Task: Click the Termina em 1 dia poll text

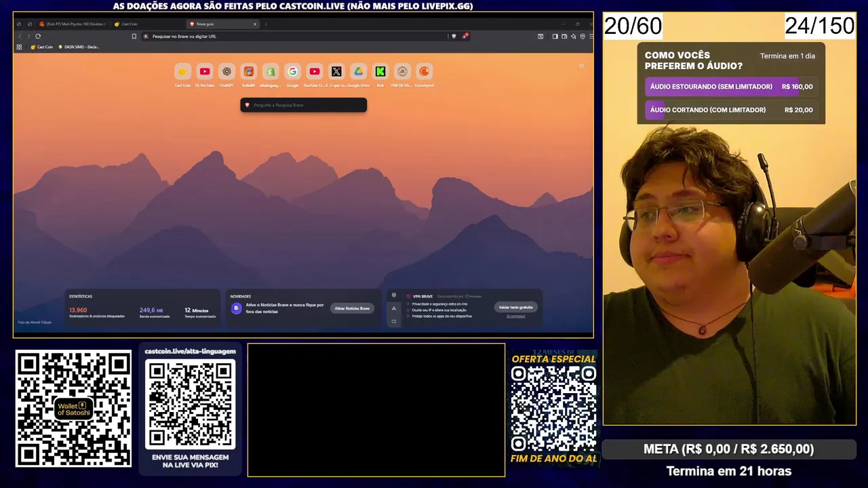Action: 787,56
